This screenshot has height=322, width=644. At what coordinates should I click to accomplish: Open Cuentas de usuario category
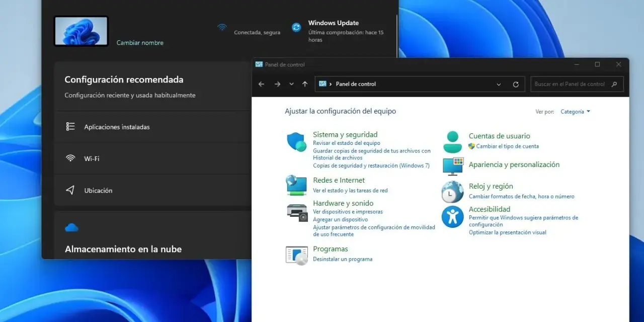pyautogui.click(x=500, y=136)
